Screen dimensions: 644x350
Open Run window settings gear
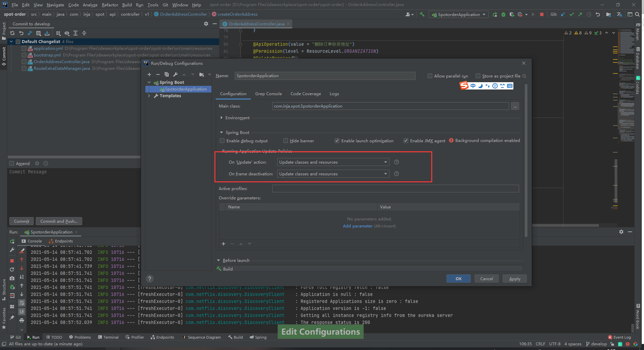pyautogui.click(x=621, y=232)
